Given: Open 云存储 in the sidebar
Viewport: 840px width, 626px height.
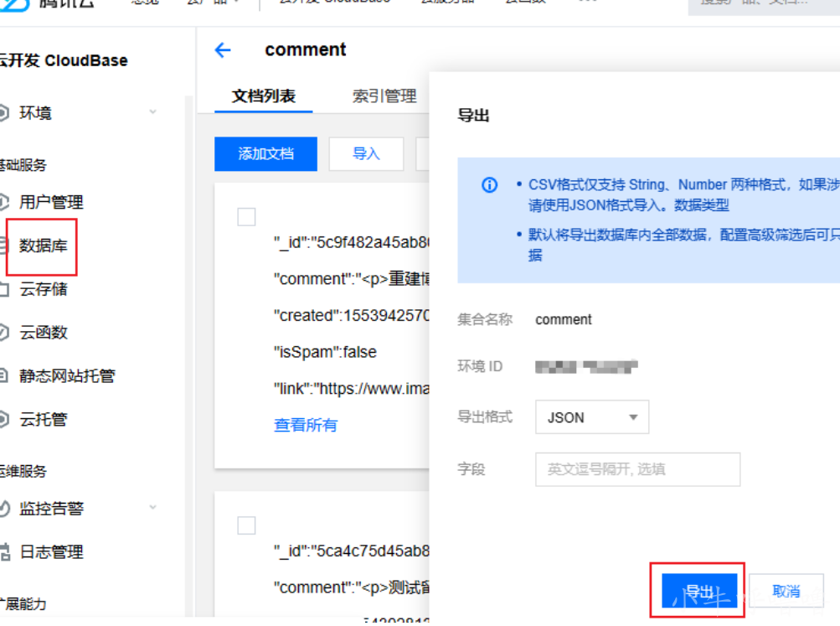Looking at the screenshot, I should tap(44, 289).
